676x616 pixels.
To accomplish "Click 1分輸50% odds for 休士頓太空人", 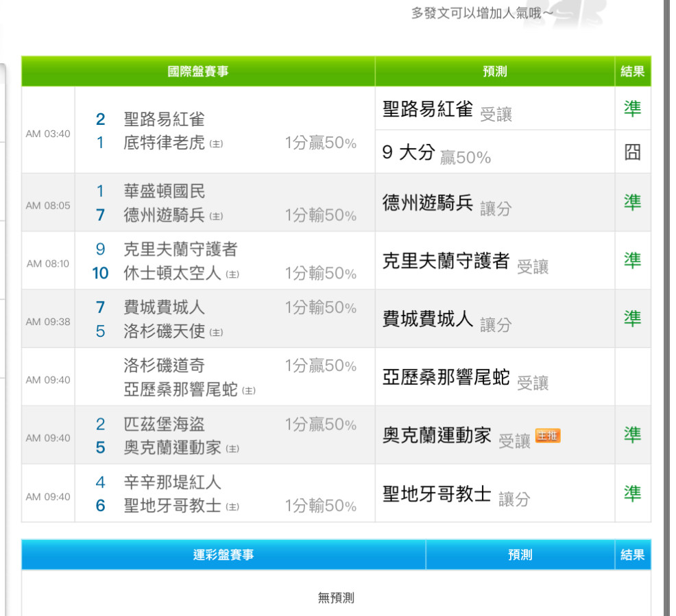I will click(x=321, y=273).
